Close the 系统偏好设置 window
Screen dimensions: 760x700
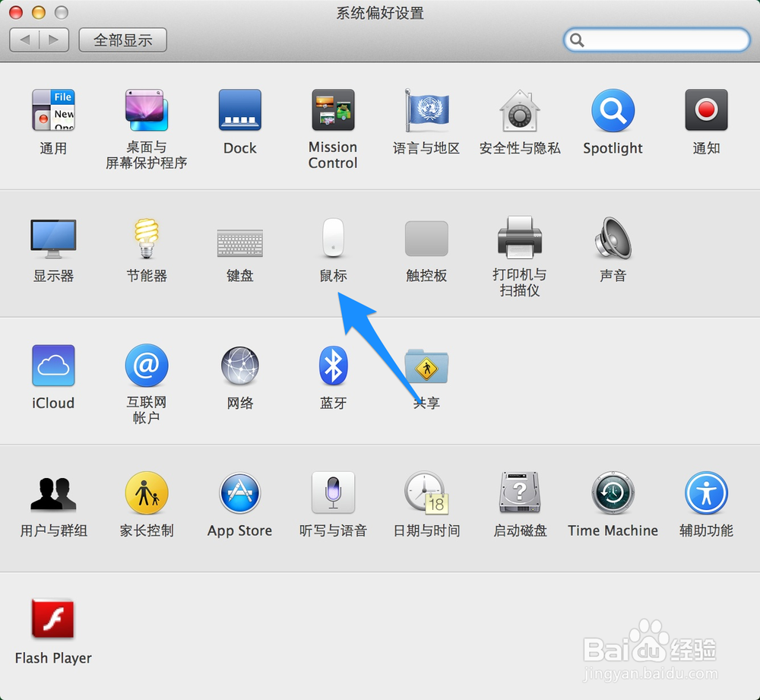(x=16, y=12)
